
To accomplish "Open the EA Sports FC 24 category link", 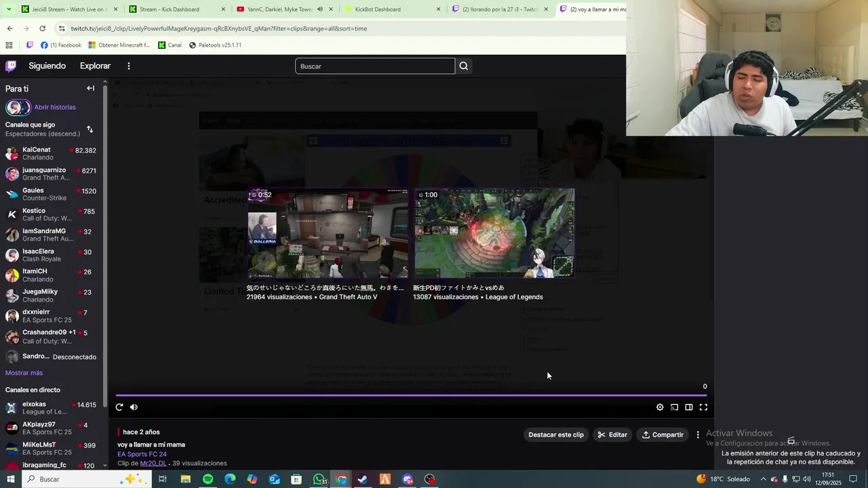I will pos(142,454).
